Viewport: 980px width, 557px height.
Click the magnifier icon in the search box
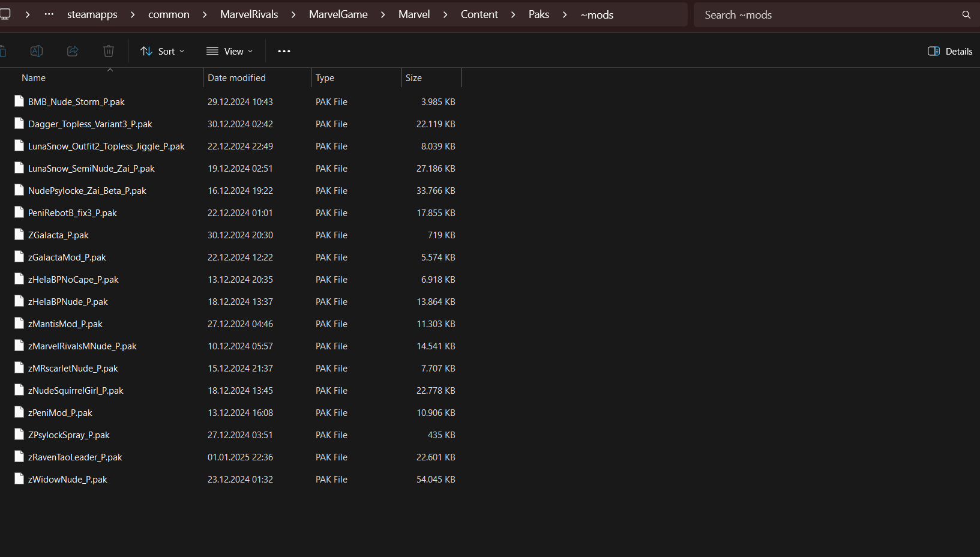click(x=966, y=15)
